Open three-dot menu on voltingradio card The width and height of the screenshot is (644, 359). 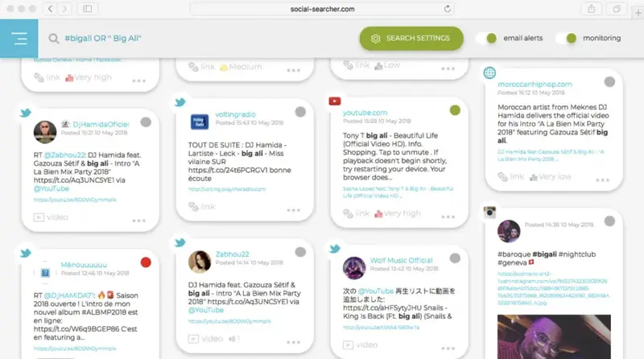[293, 208]
